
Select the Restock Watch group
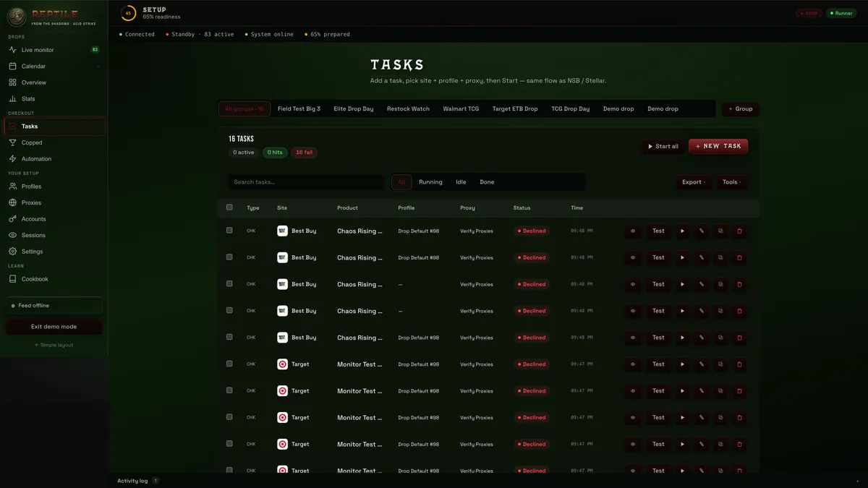coord(408,109)
